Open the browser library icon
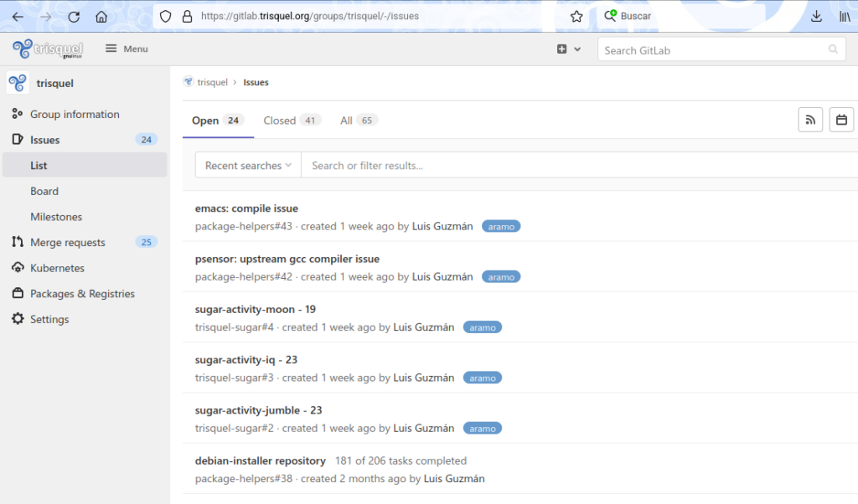 [x=845, y=17]
